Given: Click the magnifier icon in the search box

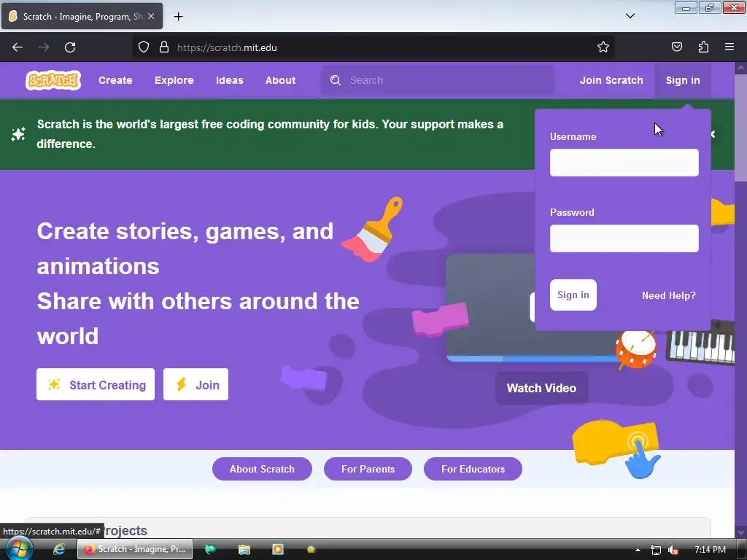Looking at the screenshot, I should tap(336, 80).
